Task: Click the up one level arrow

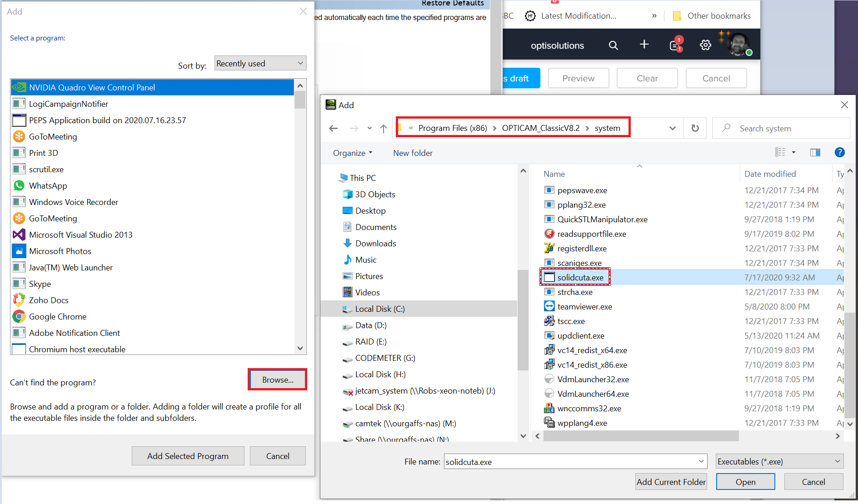Action: pyautogui.click(x=384, y=129)
